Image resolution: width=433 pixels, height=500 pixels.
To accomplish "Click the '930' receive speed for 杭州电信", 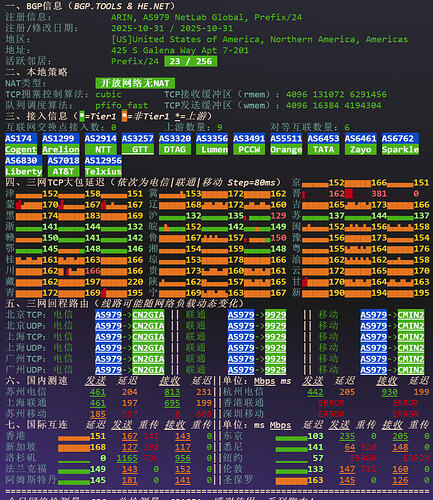I will [x=390, y=392].
